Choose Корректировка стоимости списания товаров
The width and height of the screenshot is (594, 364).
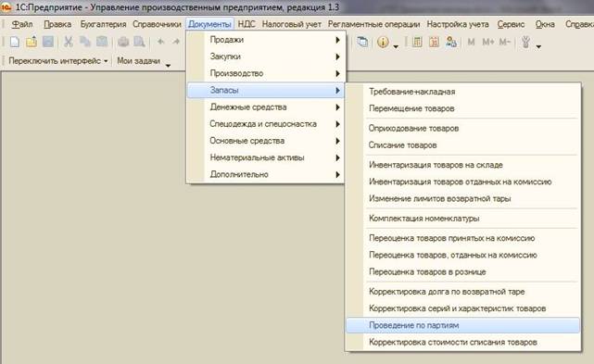pos(463,342)
